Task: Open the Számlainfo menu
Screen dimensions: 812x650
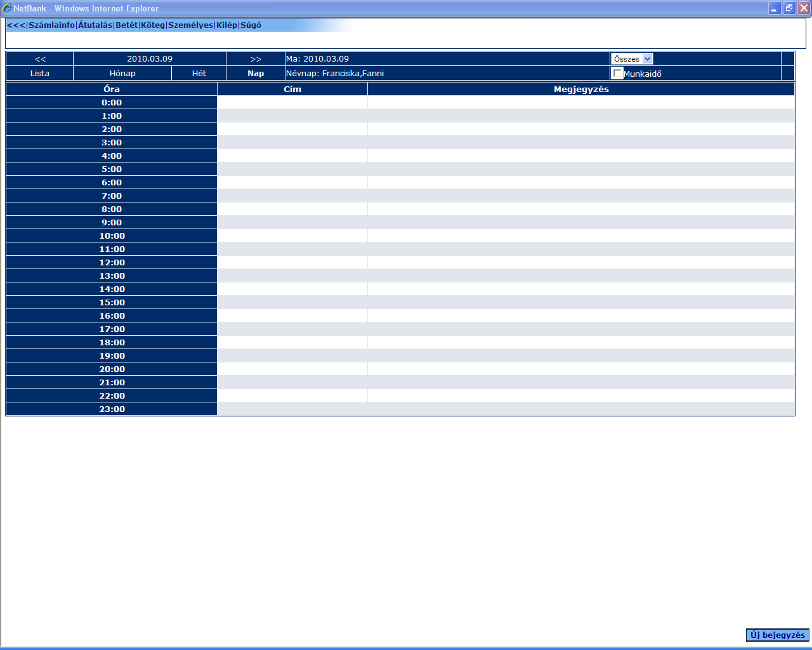Action: [51, 25]
